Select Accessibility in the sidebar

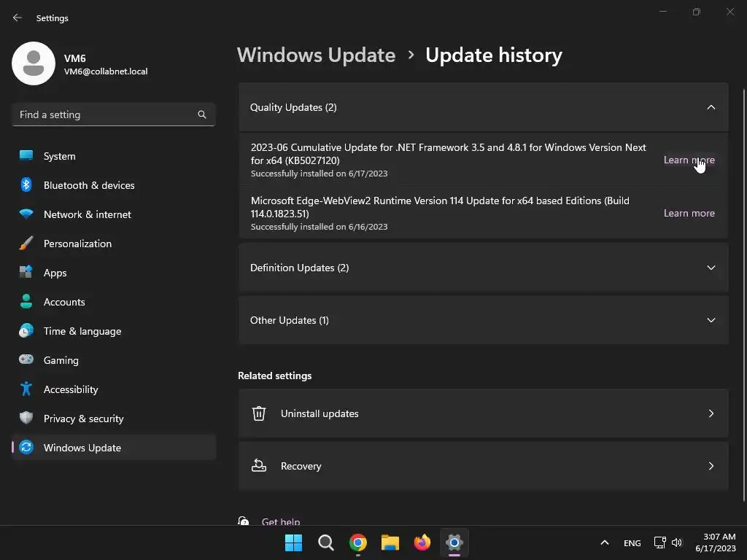pyautogui.click(x=113, y=389)
